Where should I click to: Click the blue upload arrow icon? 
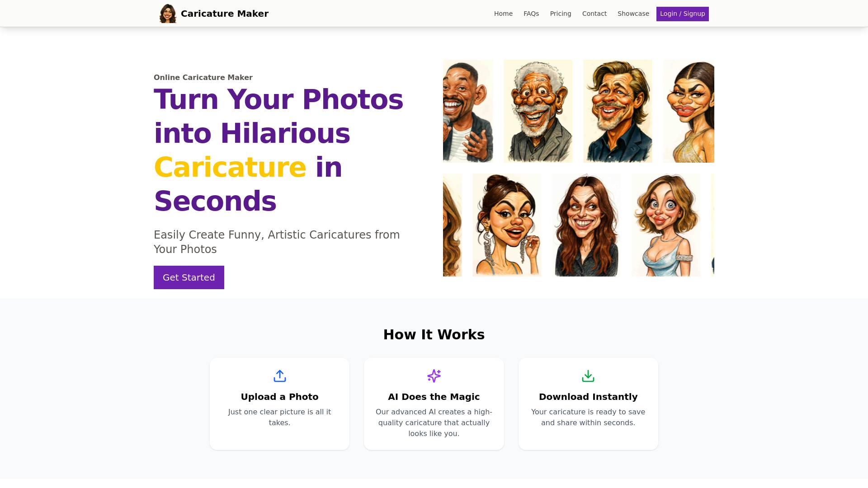[x=279, y=376]
